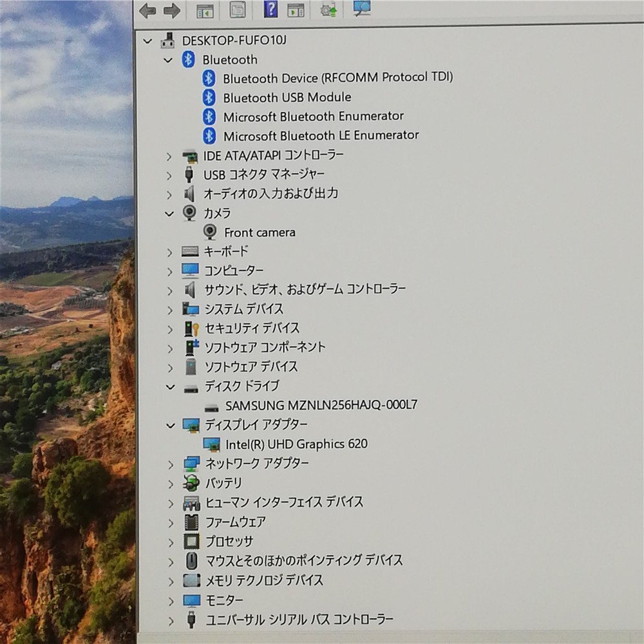Click the USB connector manager icon

pyautogui.click(x=189, y=175)
